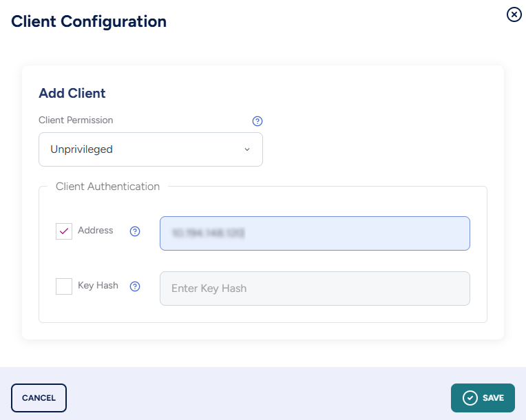Close the Client Configuration dialog
Viewport: 526px width, 420px height.
pyautogui.click(x=514, y=14)
